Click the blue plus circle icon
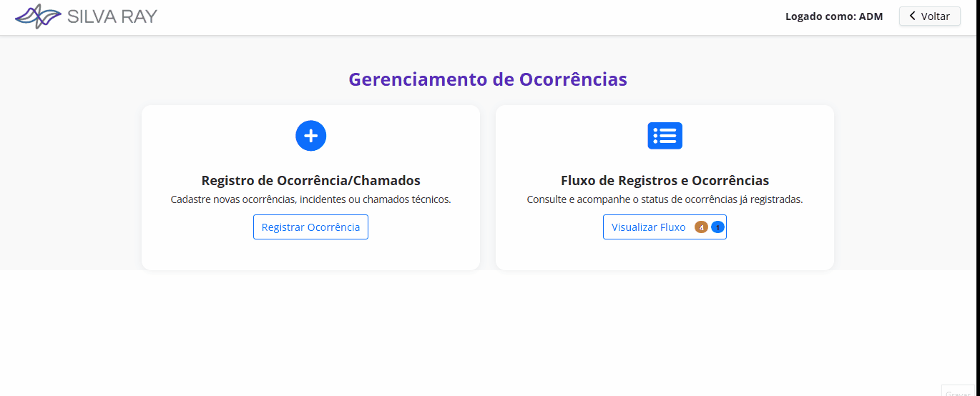 311,135
